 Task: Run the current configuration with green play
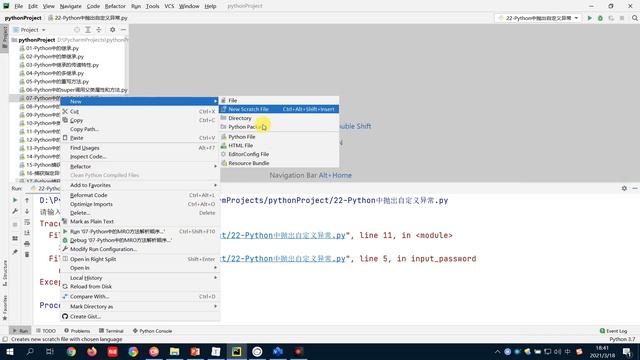[589, 18]
